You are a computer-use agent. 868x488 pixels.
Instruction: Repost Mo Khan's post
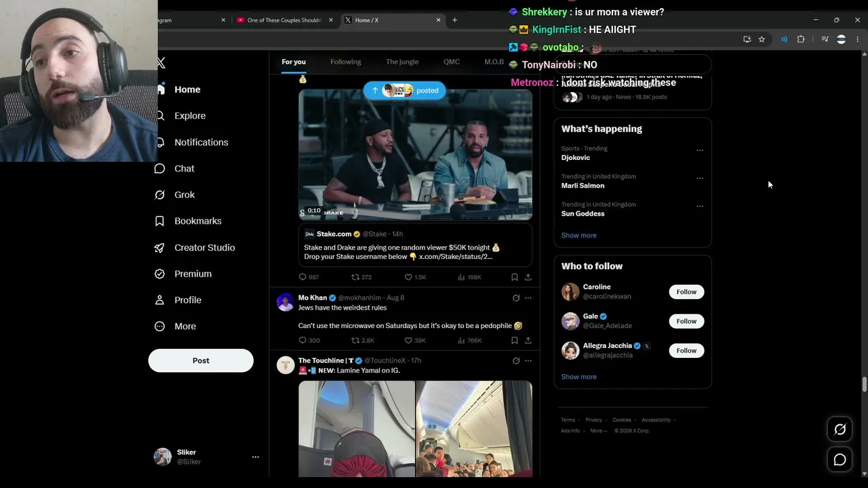tap(362, 340)
